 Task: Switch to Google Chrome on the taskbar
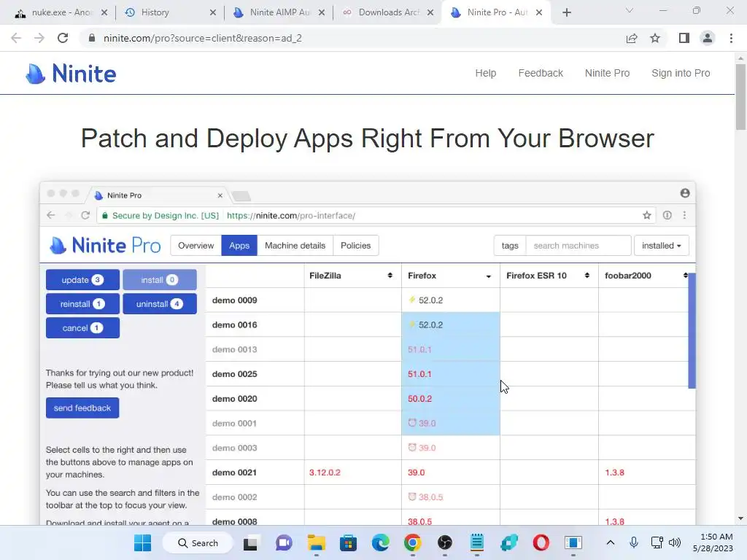(413, 542)
